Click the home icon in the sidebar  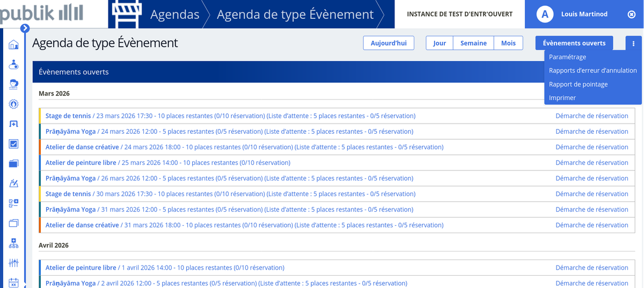[14, 45]
